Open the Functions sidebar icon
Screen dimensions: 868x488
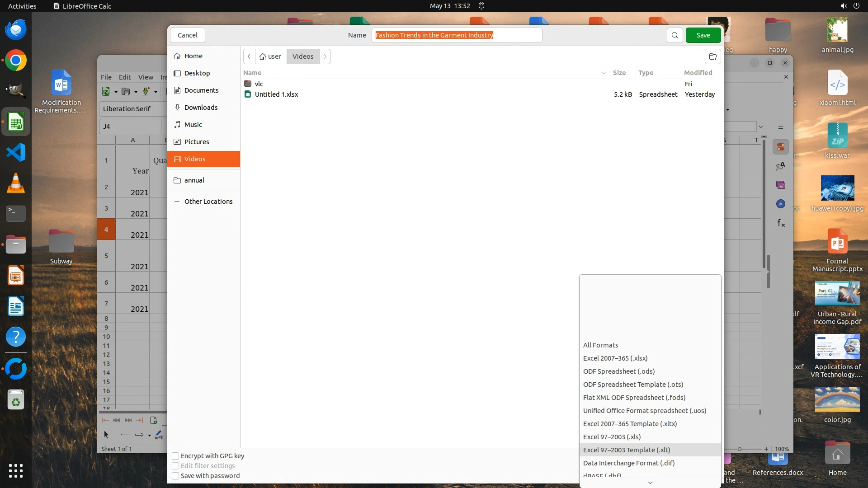pyautogui.click(x=781, y=223)
